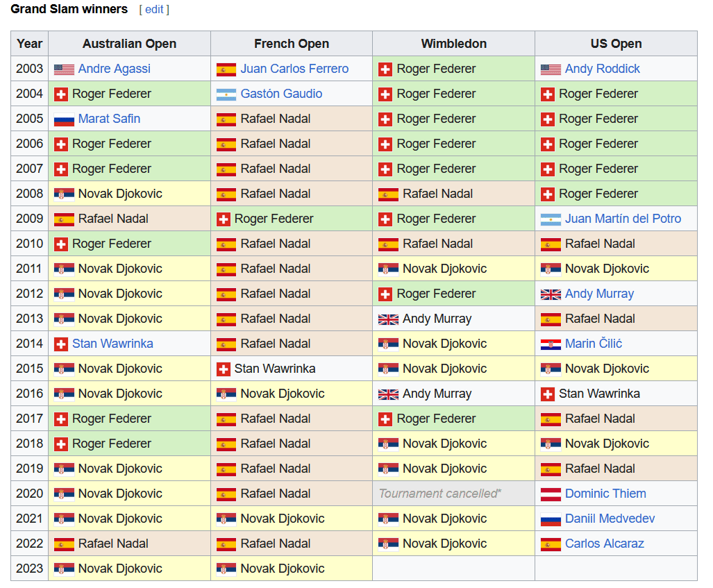Screen dimensions: 713x588
Task: Click Roger Federer in 2018 Australian Open cell
Action: tap(111, 444)
